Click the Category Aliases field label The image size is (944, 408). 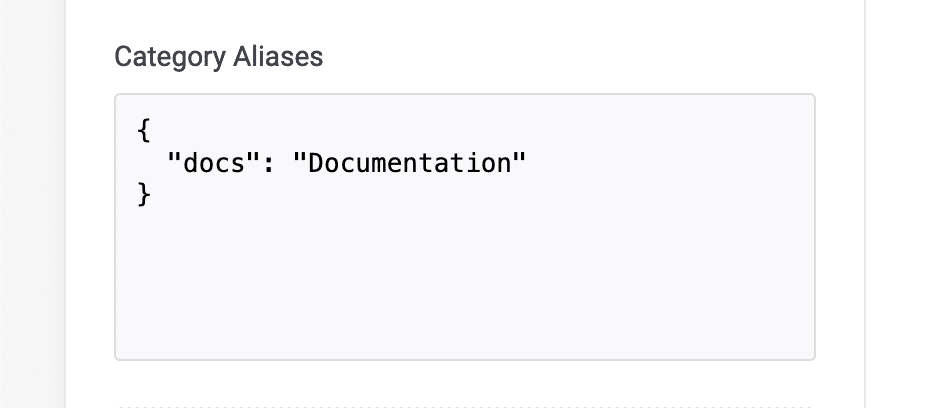click(218, 57)
